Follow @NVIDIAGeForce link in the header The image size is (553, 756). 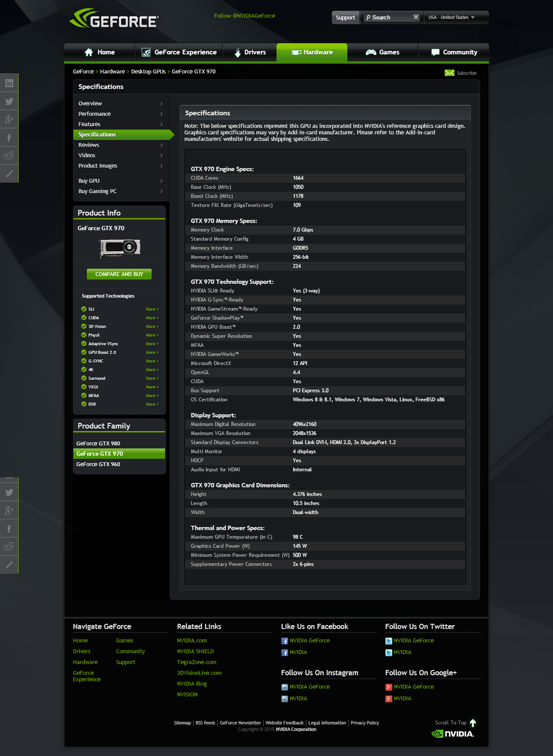[x=245, y=16]
